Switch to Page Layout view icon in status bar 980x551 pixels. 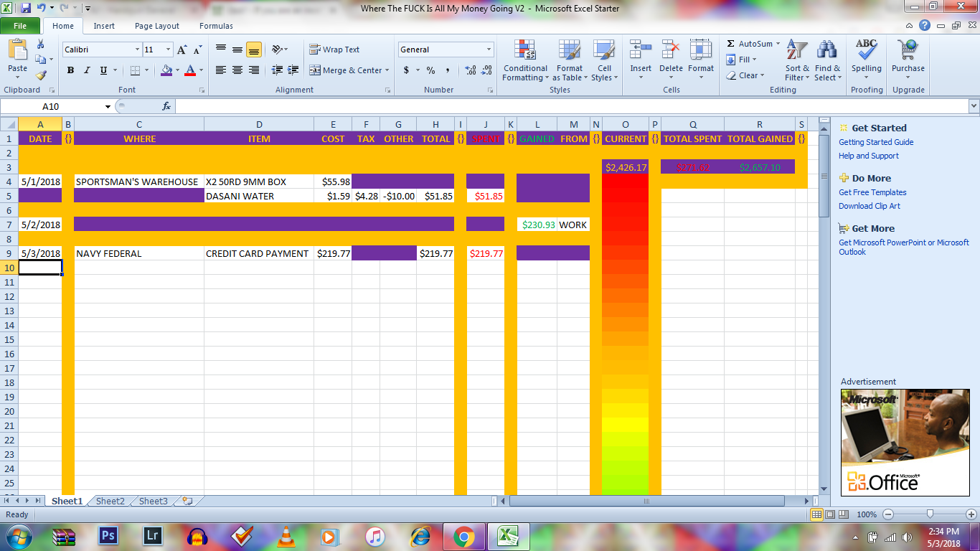(830, 514)
